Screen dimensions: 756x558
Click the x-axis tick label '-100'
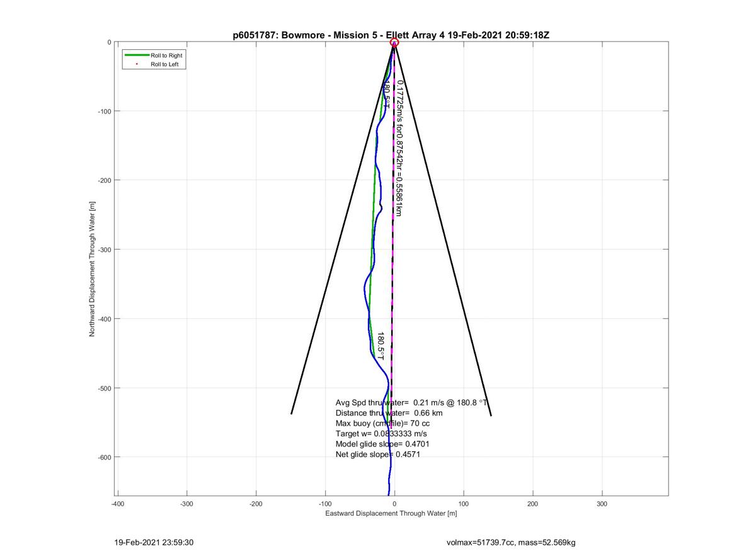(325, 504)
